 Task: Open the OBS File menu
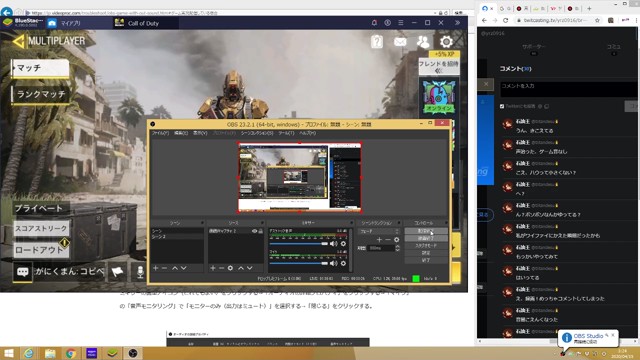coord(160,133)
